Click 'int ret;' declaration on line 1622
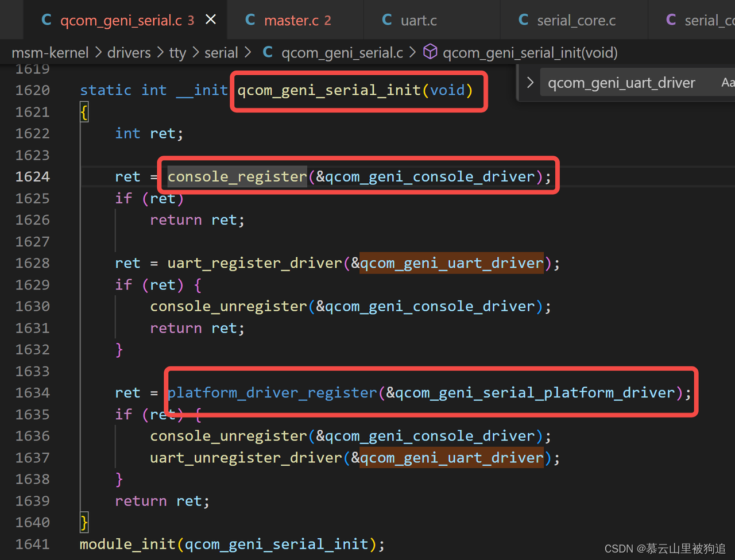 click(x=149, y=133)
